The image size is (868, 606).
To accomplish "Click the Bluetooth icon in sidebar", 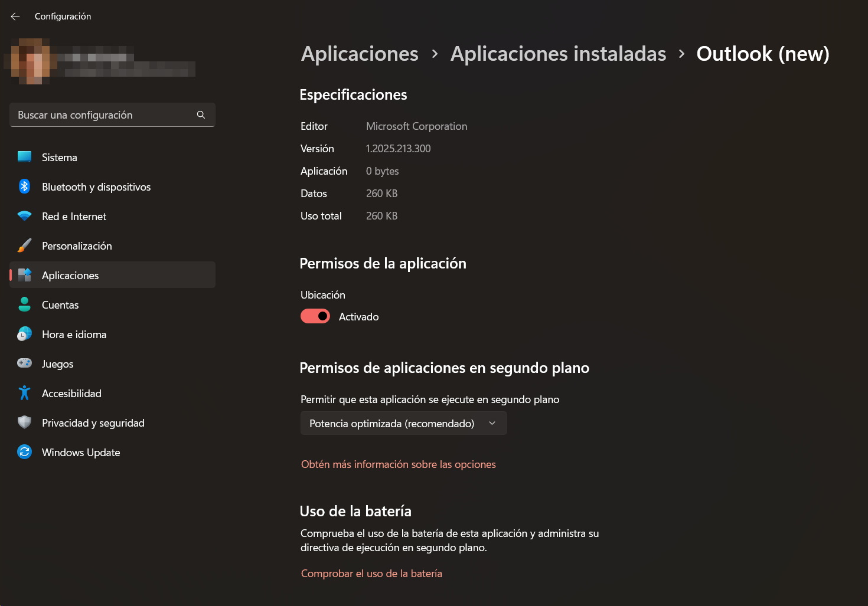I will (x=24, y=186).
